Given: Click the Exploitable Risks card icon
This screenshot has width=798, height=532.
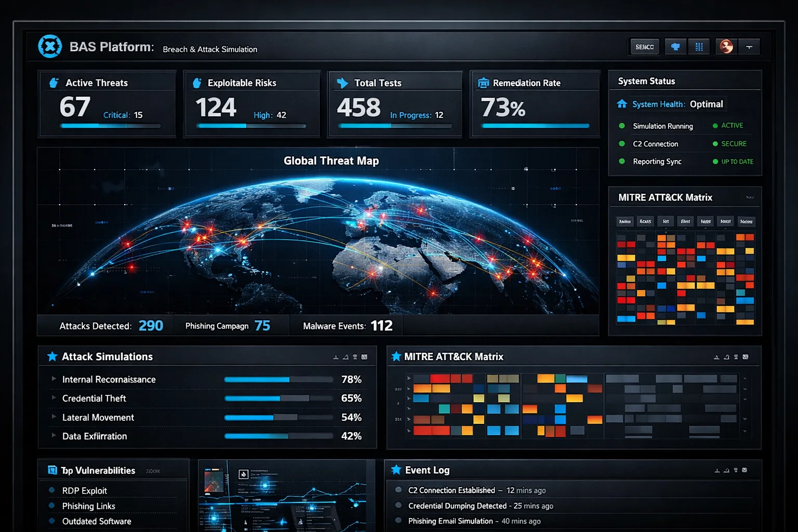Looking at the screenshot, I should click(x=197, y=83).
